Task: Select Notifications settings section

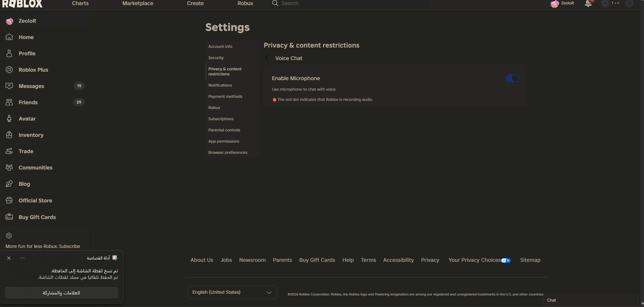Action: click(x=232, y=85)
